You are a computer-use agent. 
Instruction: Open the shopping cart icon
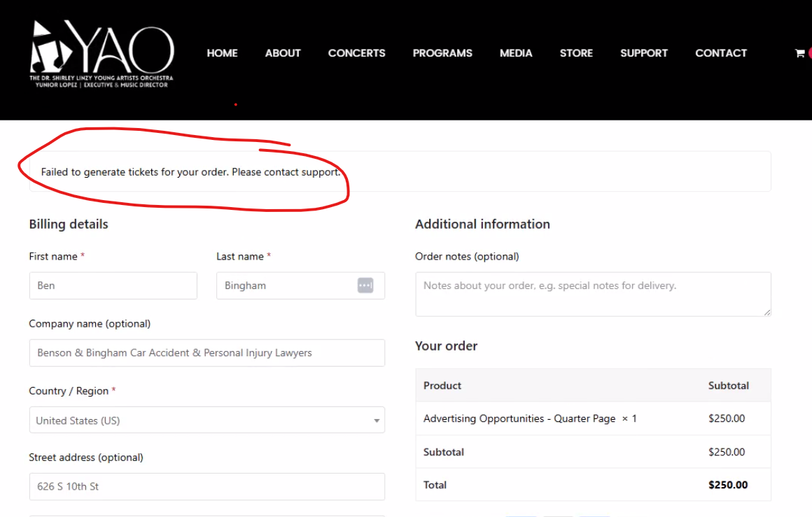click(799, 53)
